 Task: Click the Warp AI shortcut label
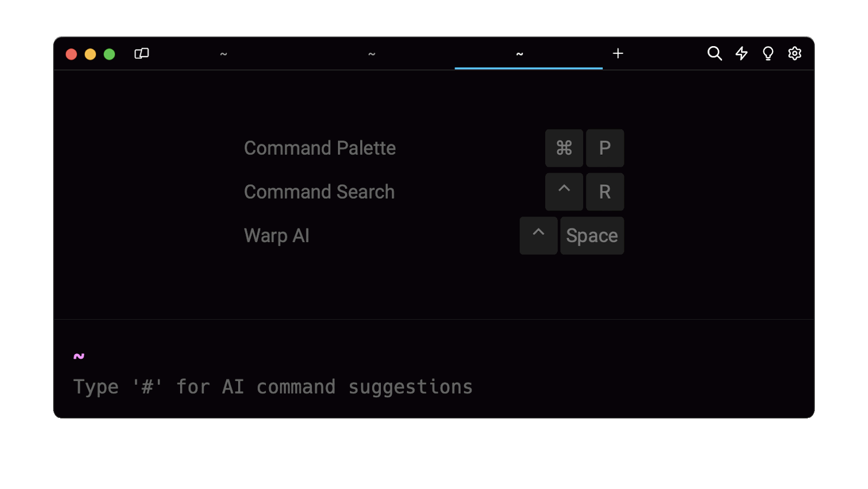277,236
